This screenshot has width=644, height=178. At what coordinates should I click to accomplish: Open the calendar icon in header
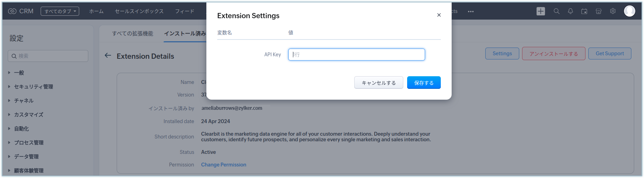tap(584, 11)
